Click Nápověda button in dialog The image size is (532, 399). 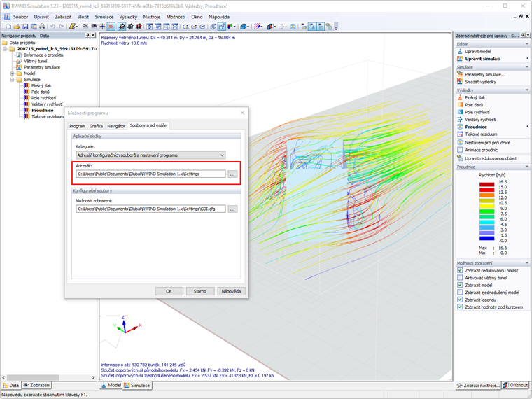pos(231,291)
